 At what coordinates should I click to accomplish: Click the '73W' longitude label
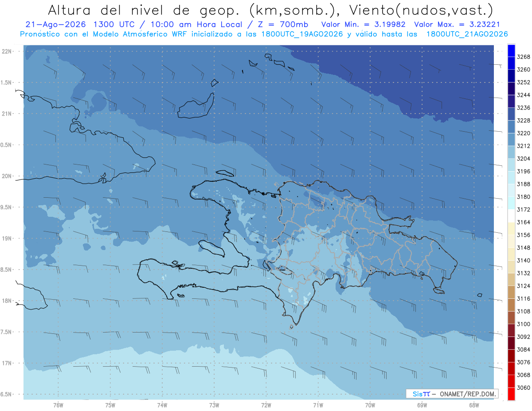point(214,405)
